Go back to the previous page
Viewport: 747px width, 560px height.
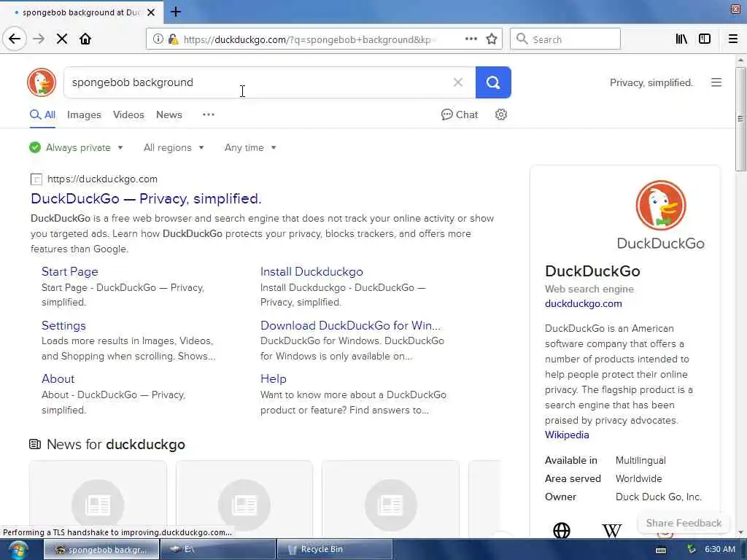point(15,39)
